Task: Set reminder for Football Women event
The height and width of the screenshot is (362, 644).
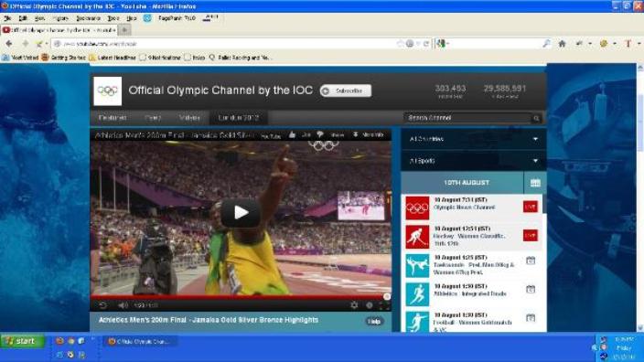Action: pyautogui.click(x=531, y=318)
